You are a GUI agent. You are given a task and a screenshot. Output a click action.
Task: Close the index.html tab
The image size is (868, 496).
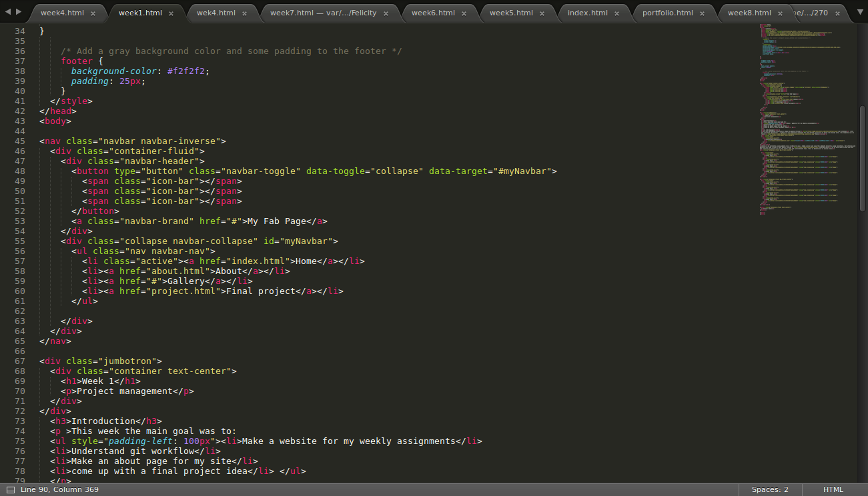pos(616,13)
